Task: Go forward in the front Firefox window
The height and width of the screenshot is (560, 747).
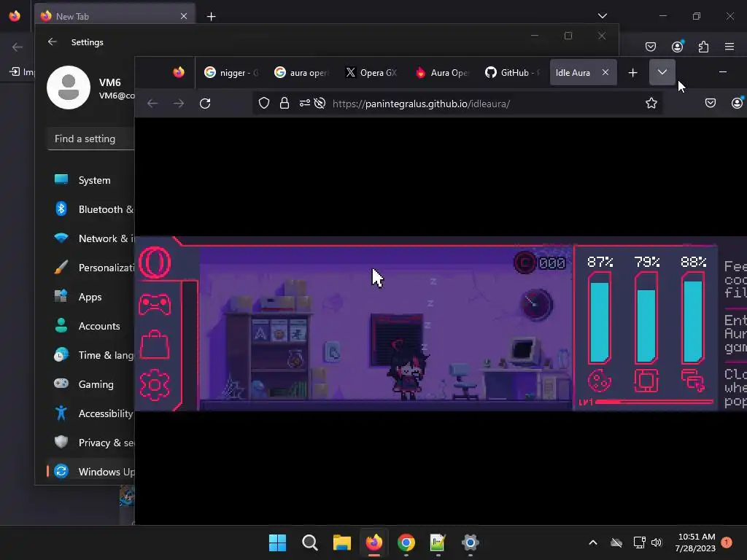Action: 179,104
